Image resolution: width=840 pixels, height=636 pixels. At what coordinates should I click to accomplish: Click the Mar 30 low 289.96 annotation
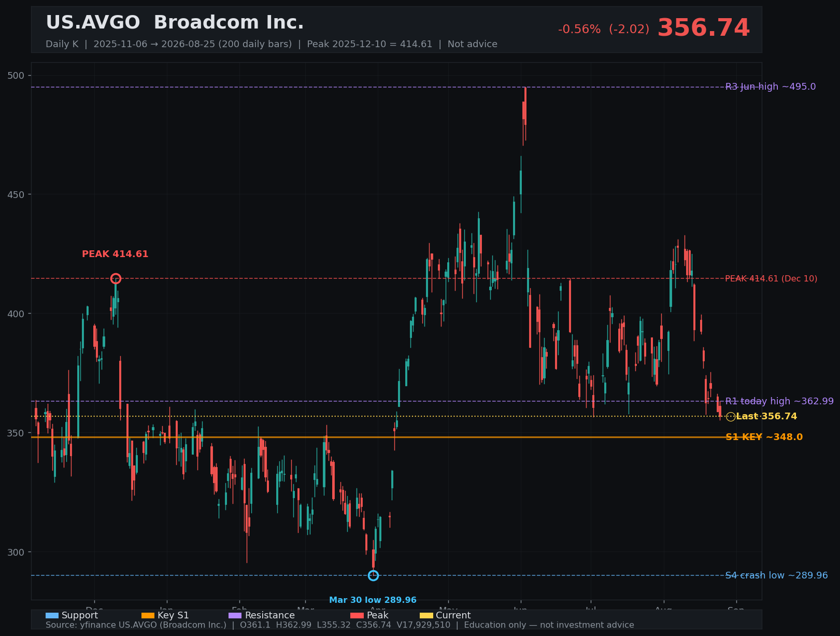tap(373, 600)
